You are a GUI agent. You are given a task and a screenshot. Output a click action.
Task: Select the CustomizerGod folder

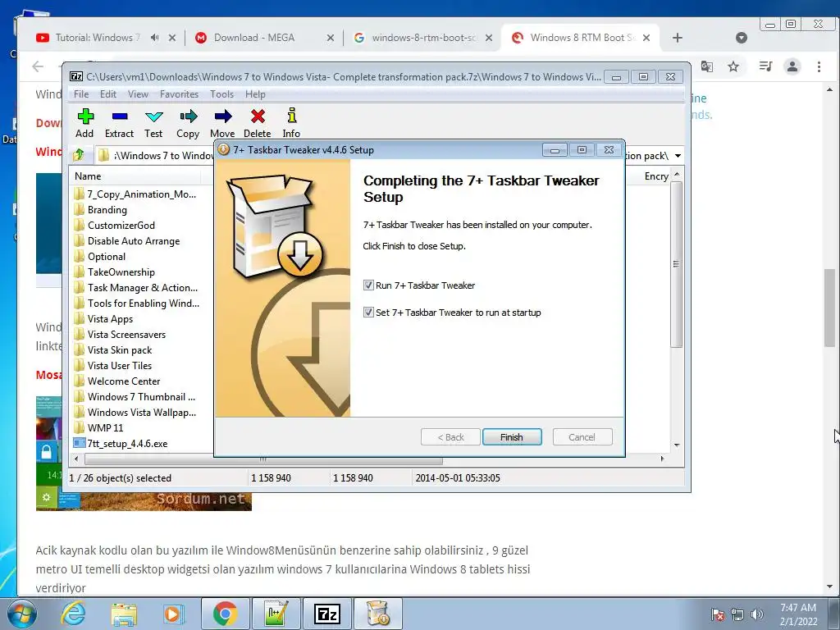coord(121,226)
